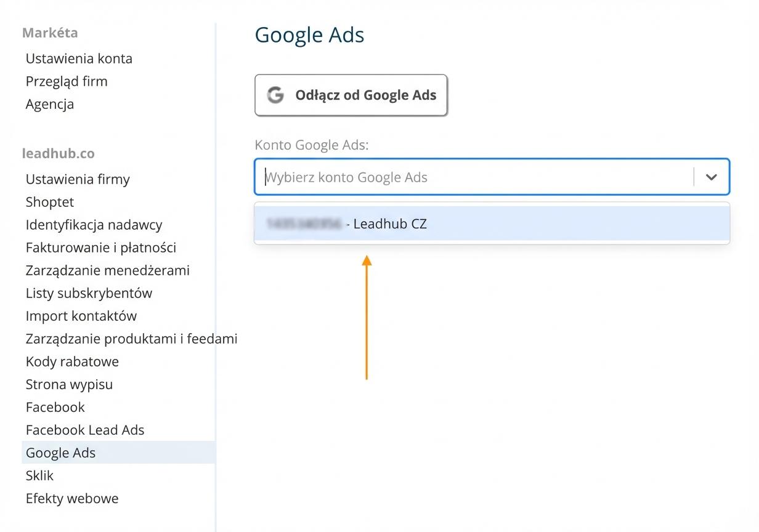Select Shoptet in the sidebar
Viewport: 759px width, 532px height.
50,202
